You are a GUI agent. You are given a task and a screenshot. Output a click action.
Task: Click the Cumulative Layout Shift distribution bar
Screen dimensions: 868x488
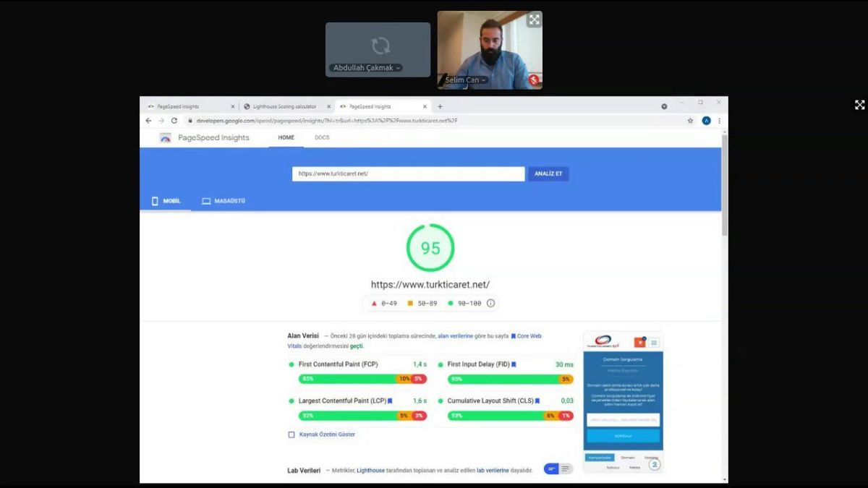511,416
